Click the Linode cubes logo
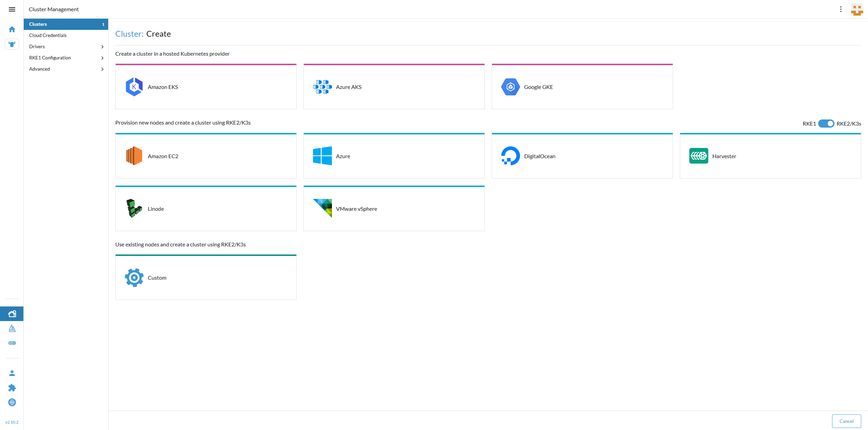The height and width of the screenshot is (430, 868). coord(134,208)
